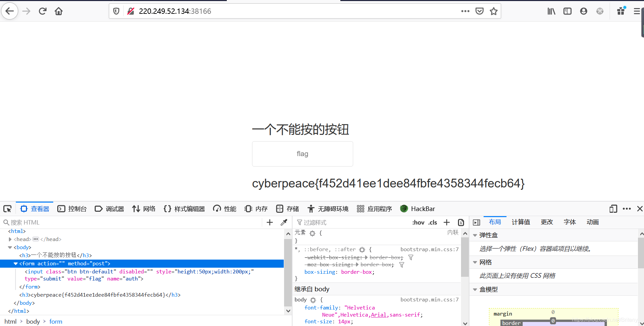Reload the current page
This screenshot has width=644, height=326.
coord(42,11)
